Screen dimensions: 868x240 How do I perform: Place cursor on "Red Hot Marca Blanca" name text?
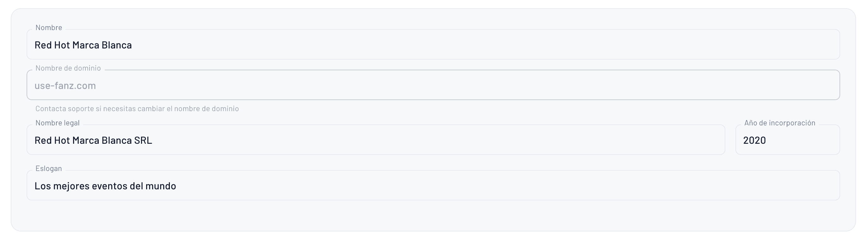(83, 45)
